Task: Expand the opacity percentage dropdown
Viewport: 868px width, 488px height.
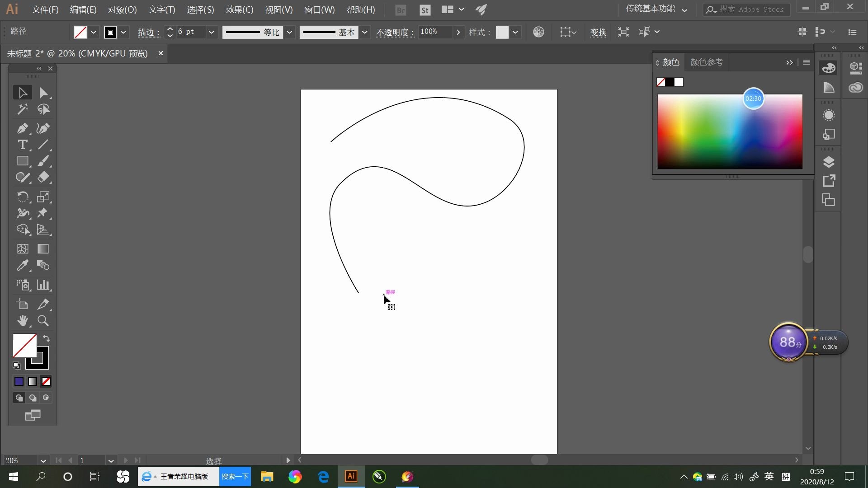Action: 459,32
